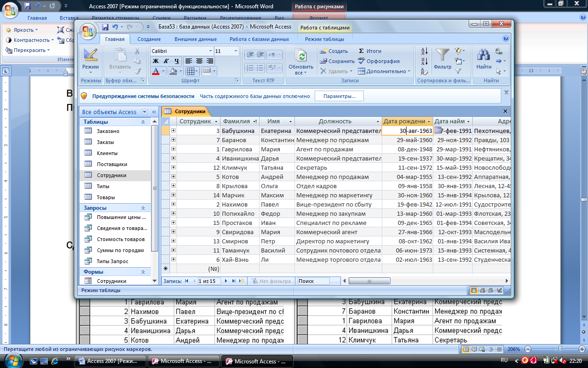
Task: Sort descending (Я-А) in Access ribbon
Action: pyautogui.click(x=424, y=61)
